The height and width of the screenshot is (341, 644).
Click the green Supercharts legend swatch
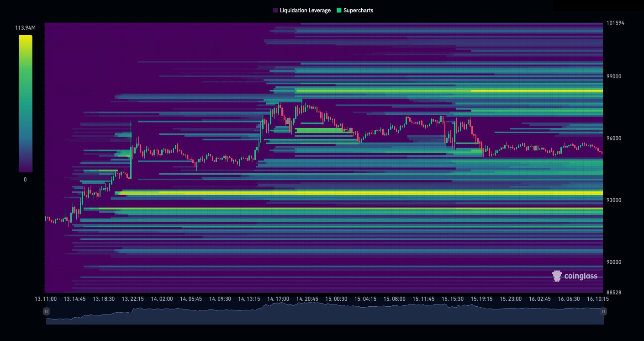(338, 10)
